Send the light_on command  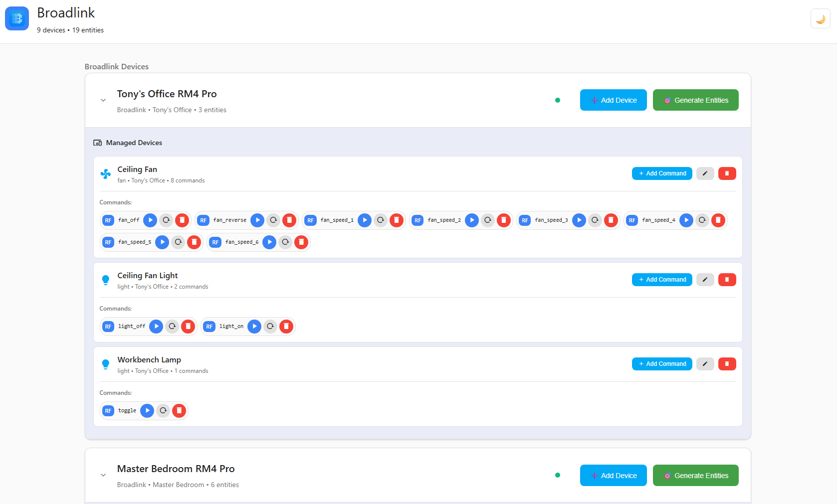pos(254,326)
